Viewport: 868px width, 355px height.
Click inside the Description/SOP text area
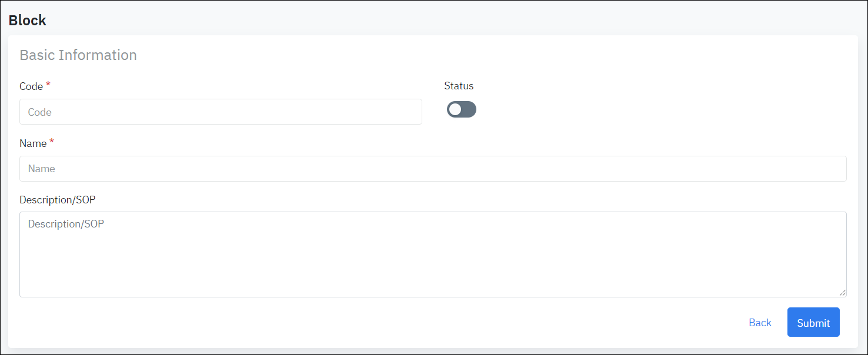tap(433, 259)
